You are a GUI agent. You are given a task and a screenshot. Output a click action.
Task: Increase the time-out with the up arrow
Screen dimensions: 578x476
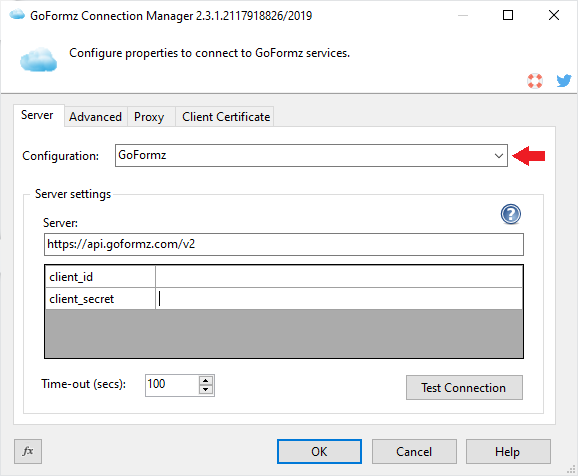click(x=206, y=381)
